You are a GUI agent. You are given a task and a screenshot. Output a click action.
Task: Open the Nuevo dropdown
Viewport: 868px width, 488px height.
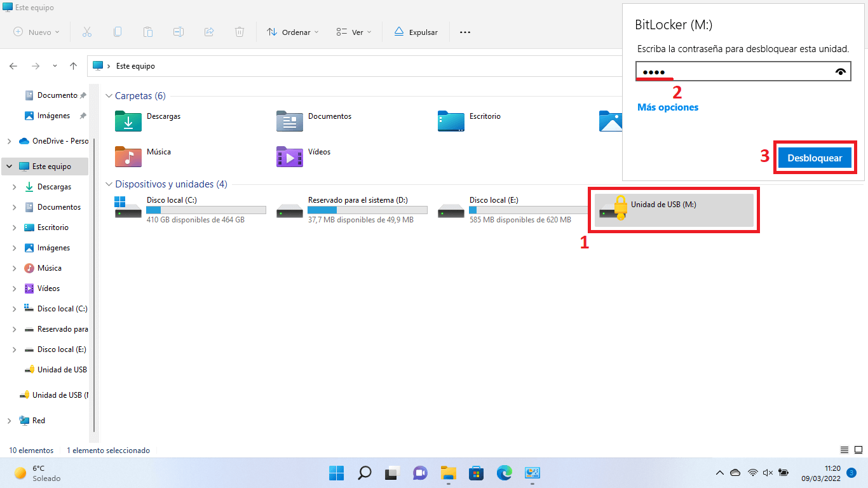pyautogui.click(x=36, y=32)
